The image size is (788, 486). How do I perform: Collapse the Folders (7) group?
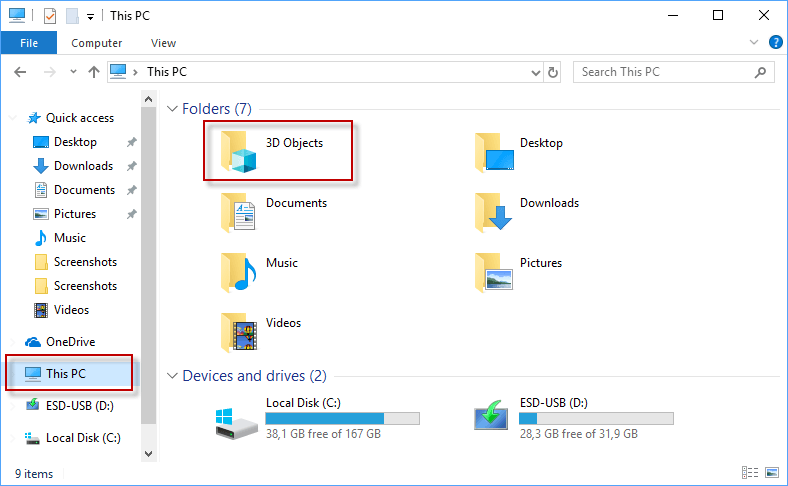(x=172, y=108)
